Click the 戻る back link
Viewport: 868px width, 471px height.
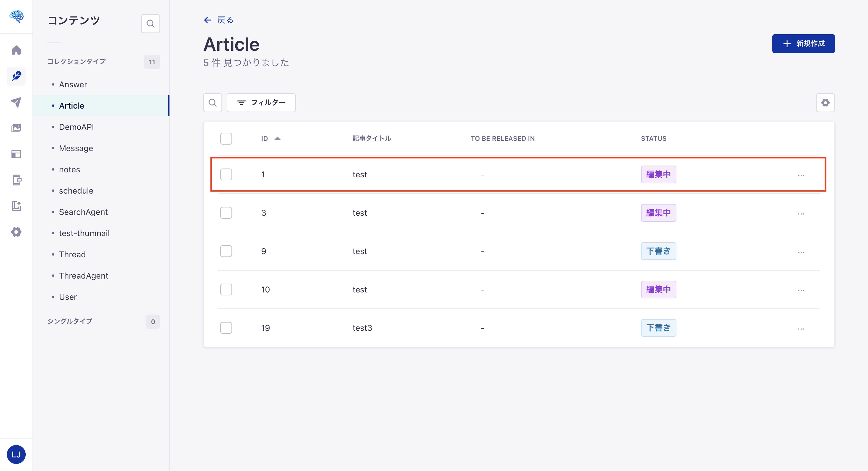(218, 20)
